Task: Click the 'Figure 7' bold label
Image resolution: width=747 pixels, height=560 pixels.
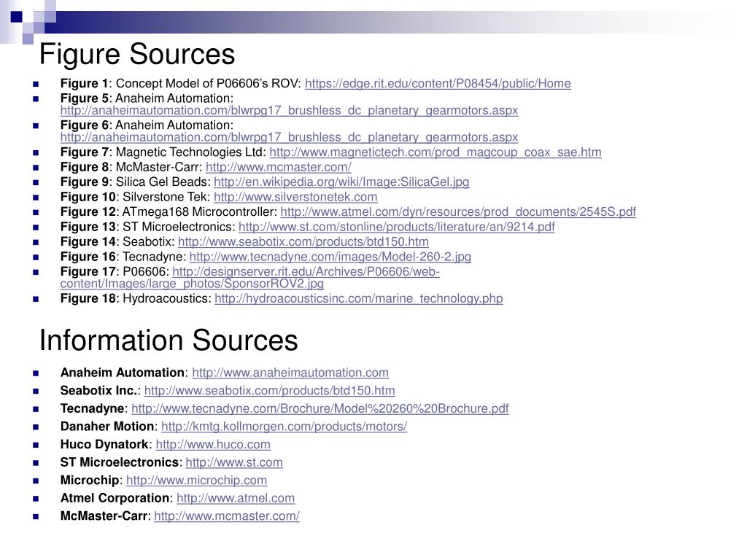Action: 85,152
